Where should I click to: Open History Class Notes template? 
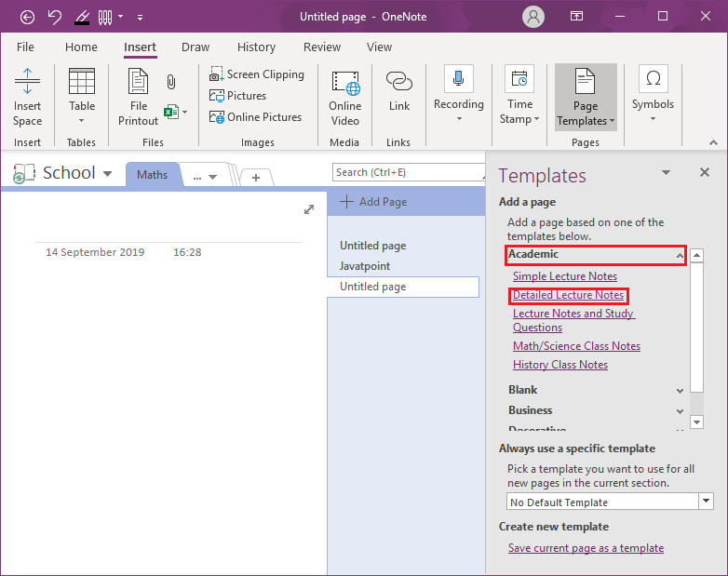[559, 365]
